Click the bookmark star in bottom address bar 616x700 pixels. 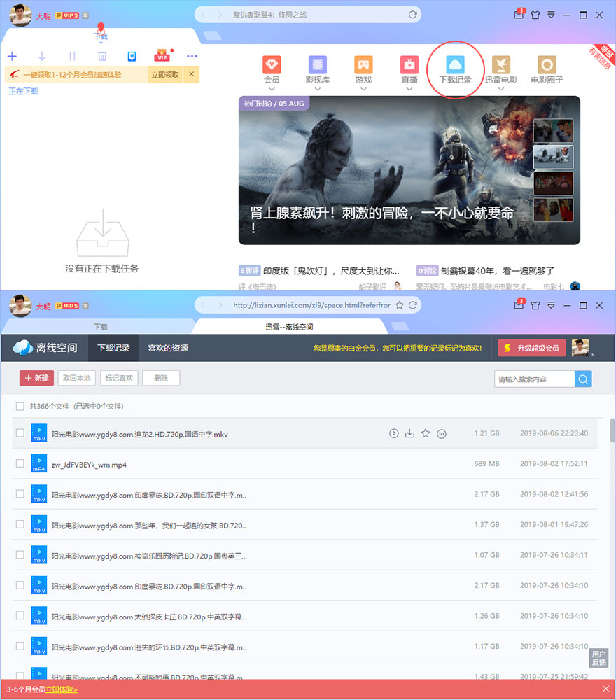(x=400, y=305)
